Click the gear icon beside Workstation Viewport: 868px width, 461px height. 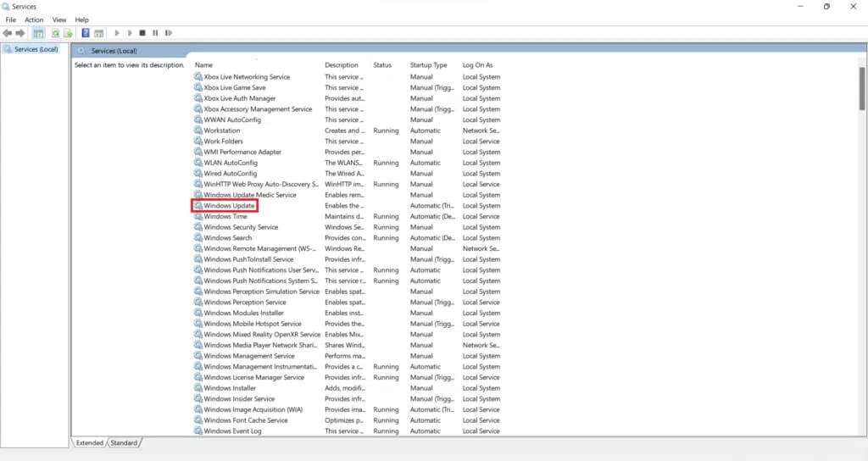[198, 131]
